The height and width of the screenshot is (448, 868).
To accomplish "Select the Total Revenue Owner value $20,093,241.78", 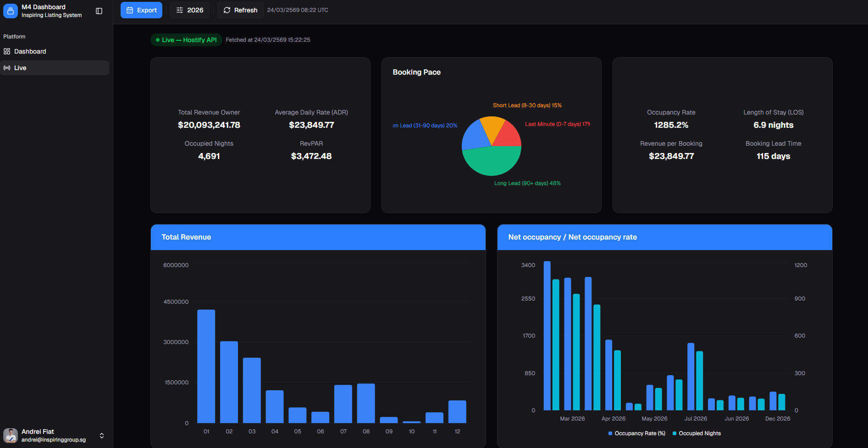I will point(209,125).
